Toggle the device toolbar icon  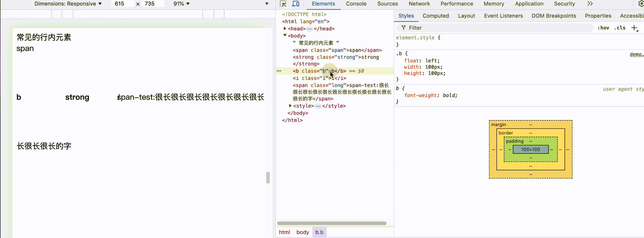[296, 4]
